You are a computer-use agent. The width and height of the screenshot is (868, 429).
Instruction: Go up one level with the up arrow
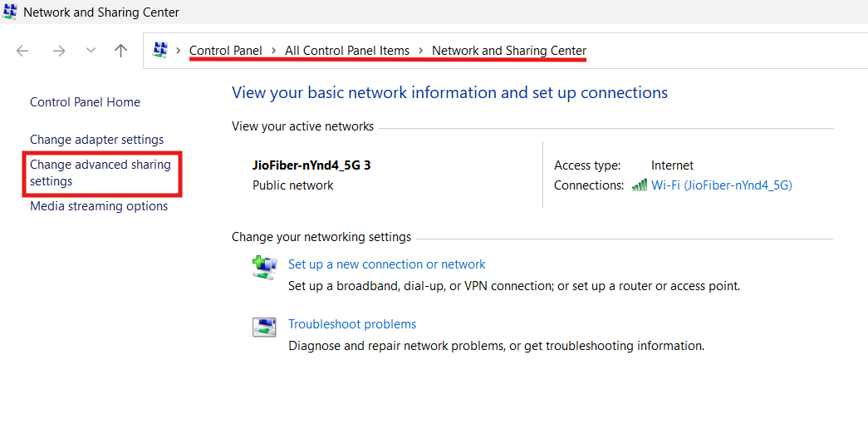pyautogui.click(x=121, y=51)
